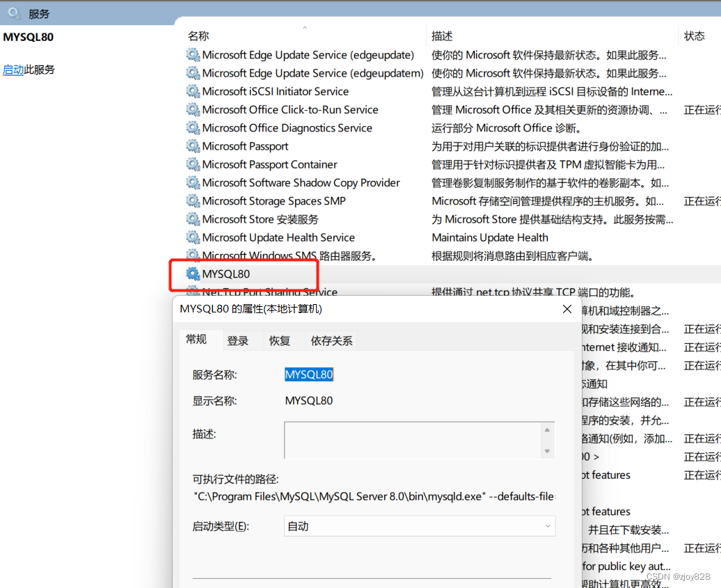Click the Microsoft Edge Update Service (edgeupdate) icon
721x588 pixels.
click(x=193, y=54)
